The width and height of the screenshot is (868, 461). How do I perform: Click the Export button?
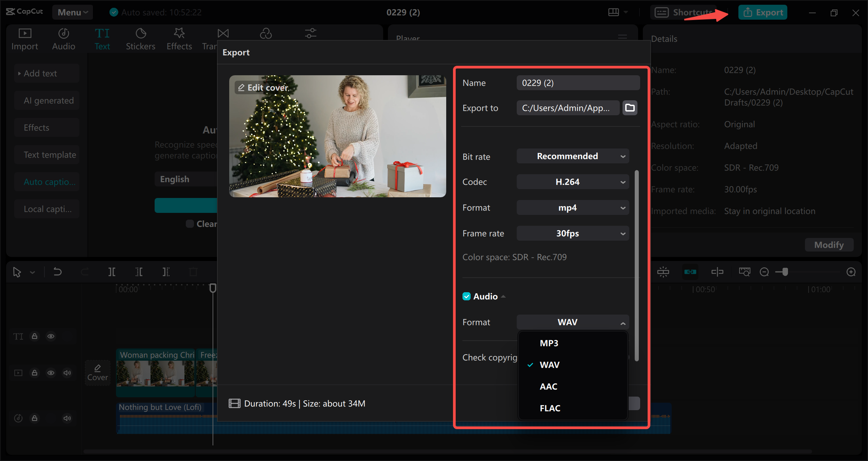tap(764, 12)
